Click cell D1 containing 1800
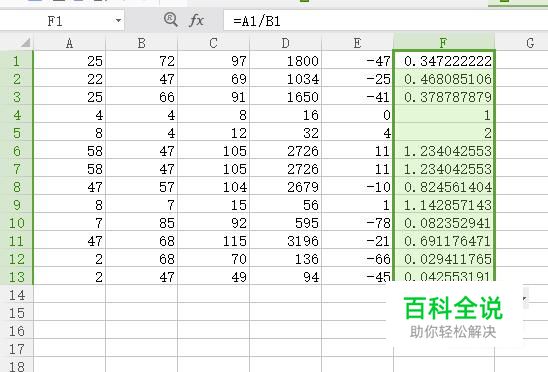548x372 pixels. coord(286,61)
